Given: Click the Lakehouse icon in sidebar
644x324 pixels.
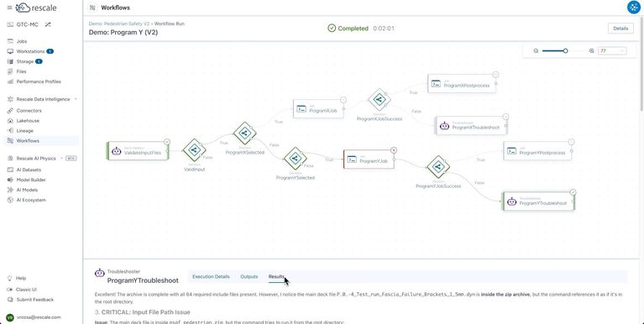Looking at the screenshot, I should [10, 121].
